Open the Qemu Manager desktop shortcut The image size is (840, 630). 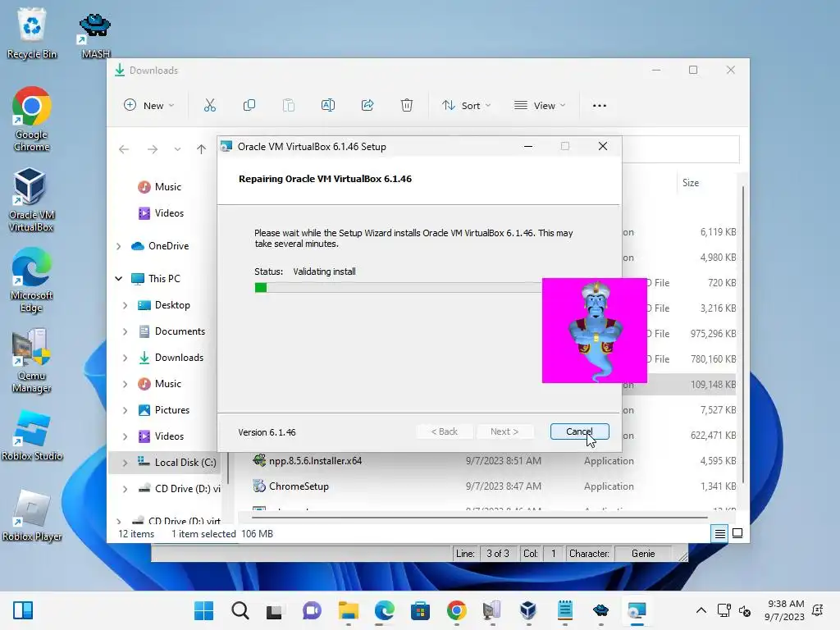(31, 360)
